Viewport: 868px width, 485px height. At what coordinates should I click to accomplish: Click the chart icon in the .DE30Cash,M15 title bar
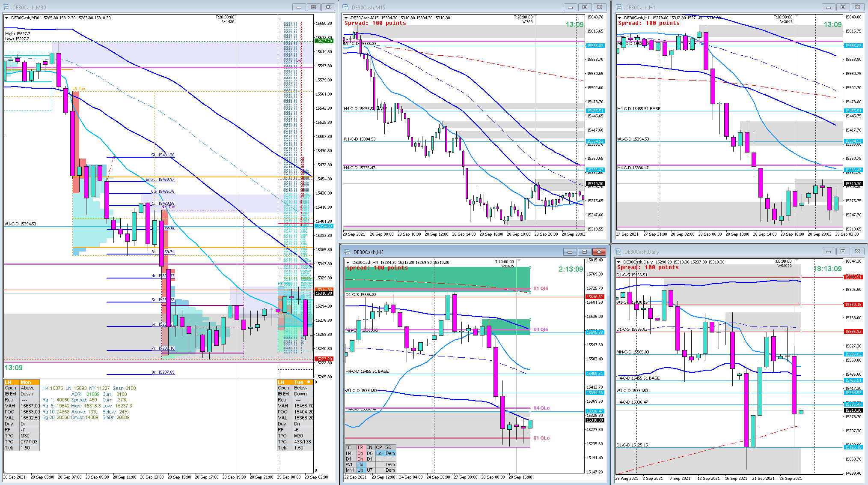[x=346, y=7]
